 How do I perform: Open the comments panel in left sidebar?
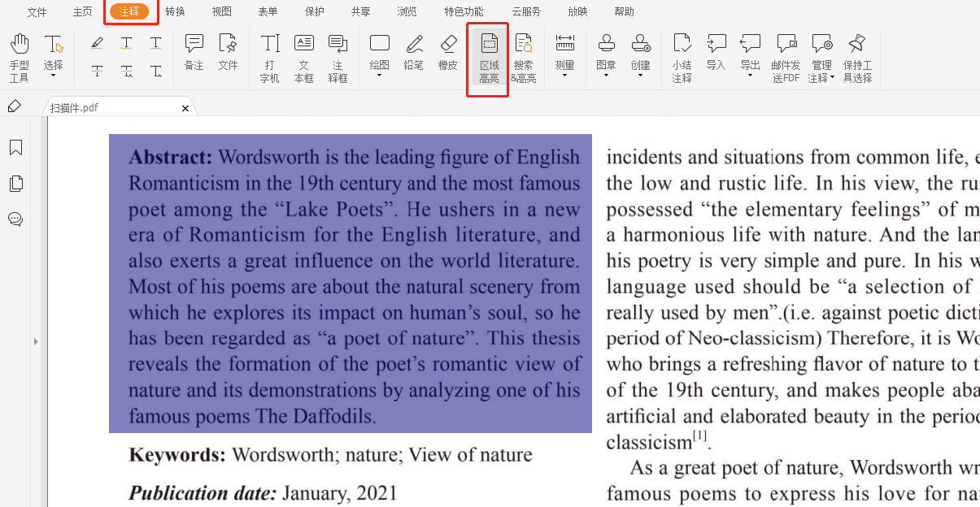15,219
